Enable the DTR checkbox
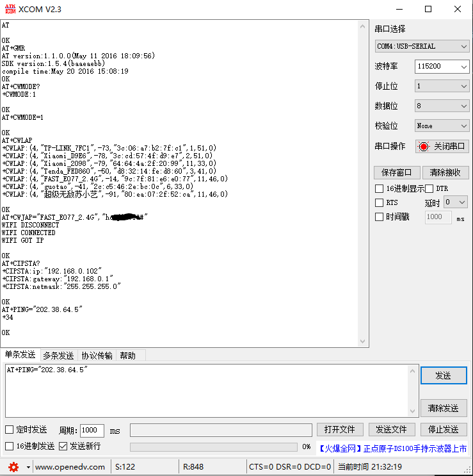The image size is (473, 476). [x=429, y=188]
